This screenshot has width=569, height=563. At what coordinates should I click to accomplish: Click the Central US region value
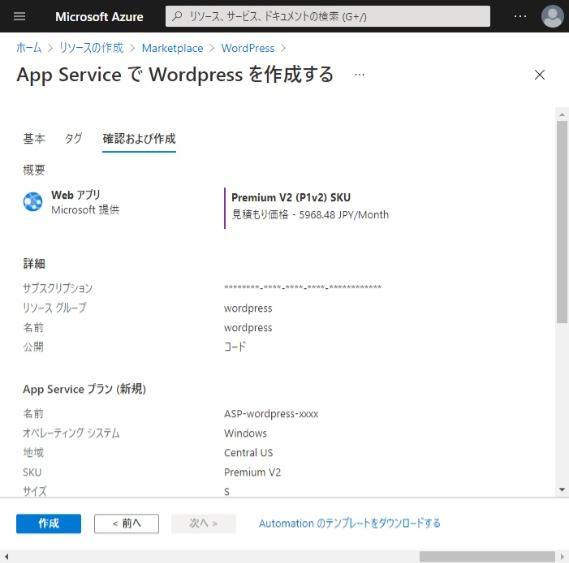[248, 453]
